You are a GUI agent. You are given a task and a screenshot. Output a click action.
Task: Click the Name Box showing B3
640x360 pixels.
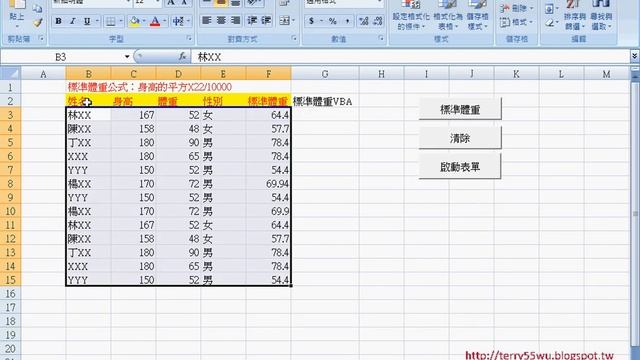click(61, 57)
